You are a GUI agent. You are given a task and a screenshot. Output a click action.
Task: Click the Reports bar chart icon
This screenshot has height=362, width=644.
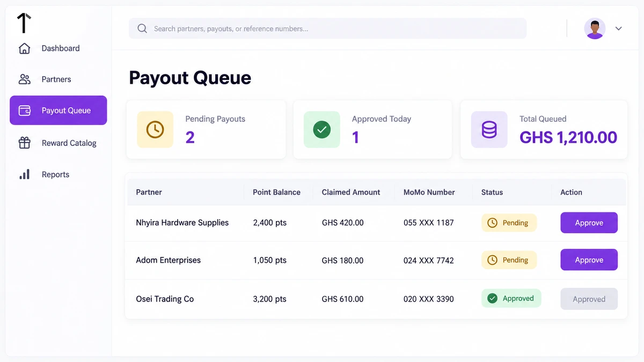coord(24,174)
